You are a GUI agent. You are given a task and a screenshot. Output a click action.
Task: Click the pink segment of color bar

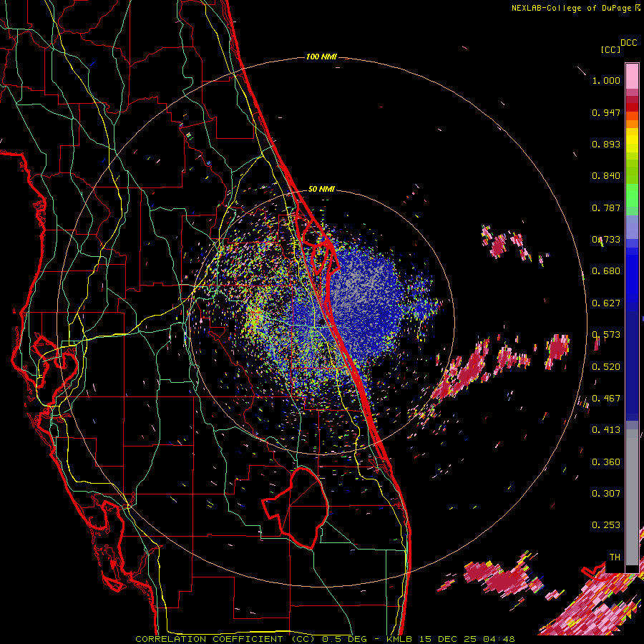[632, 77]
